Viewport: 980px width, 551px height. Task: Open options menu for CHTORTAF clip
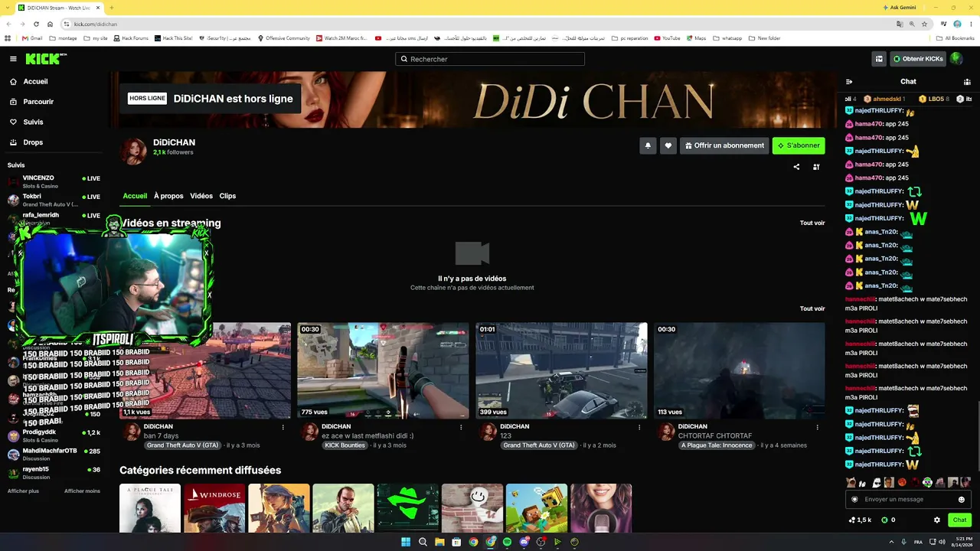pos(817,427)
